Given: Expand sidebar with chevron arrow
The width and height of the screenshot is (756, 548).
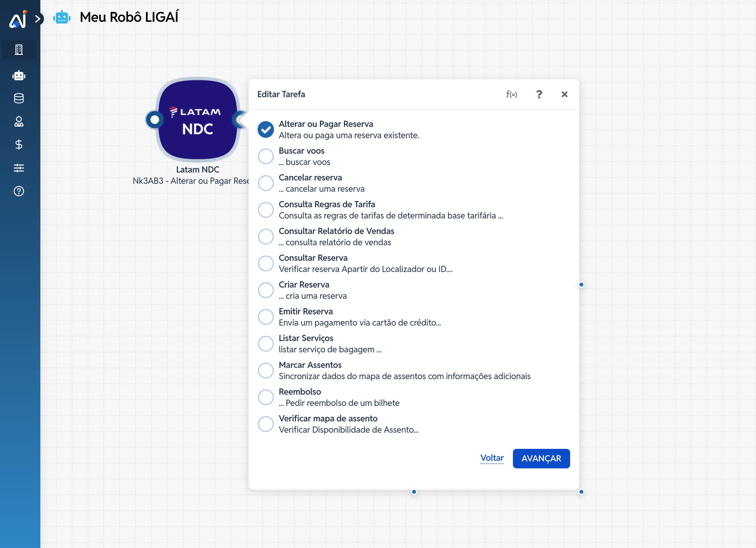Looking at the screenshot, I should [x=38, y=19].
